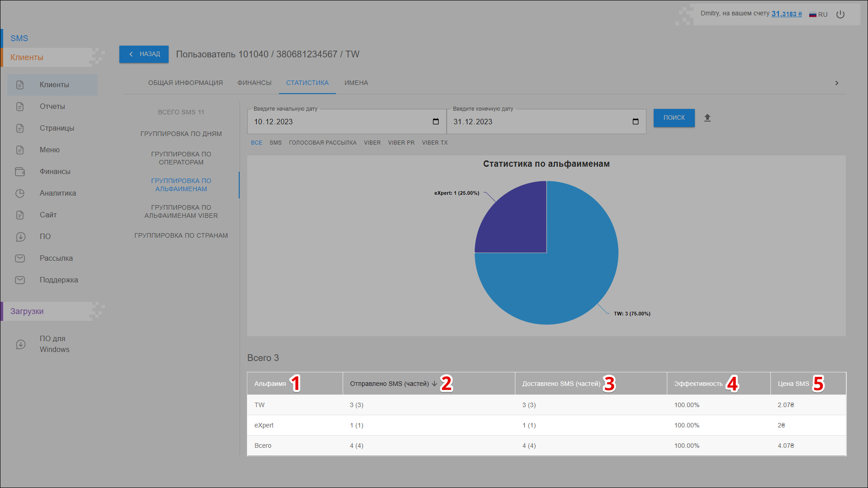The image size is (868, 488).
Task: Click the Рассылка envelope icon
Action: coord(20,258)
